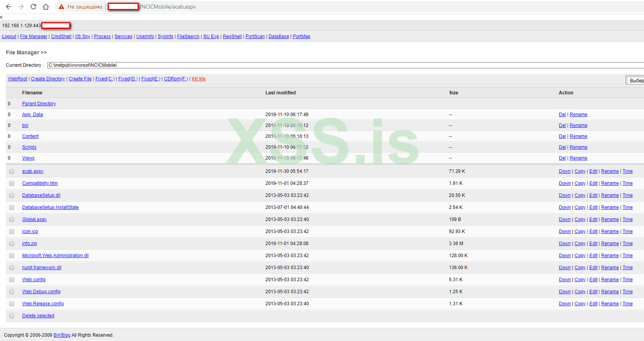This screenshot has width=644, height=341.
Task: Switch to the IIS Spy page
Action: click(83, 37)
